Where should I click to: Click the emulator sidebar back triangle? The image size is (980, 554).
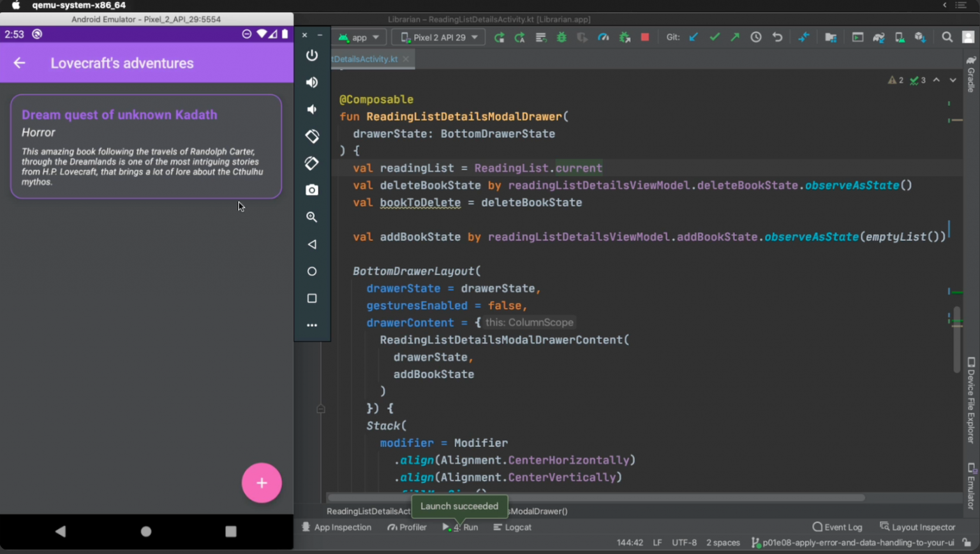tap(312, 244)
